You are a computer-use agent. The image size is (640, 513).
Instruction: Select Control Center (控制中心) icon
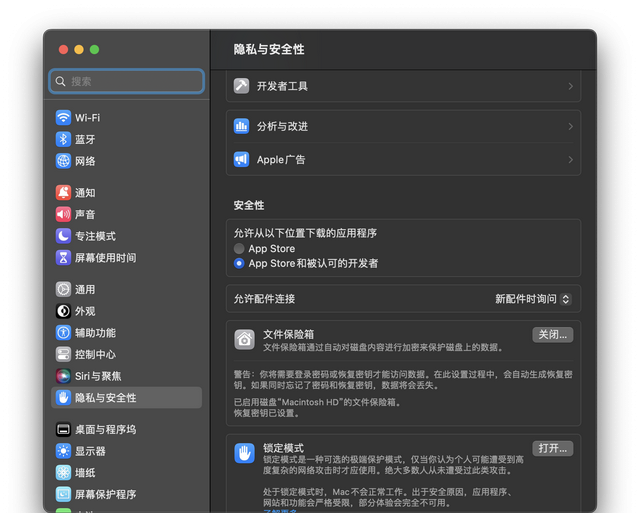[63, 354]
